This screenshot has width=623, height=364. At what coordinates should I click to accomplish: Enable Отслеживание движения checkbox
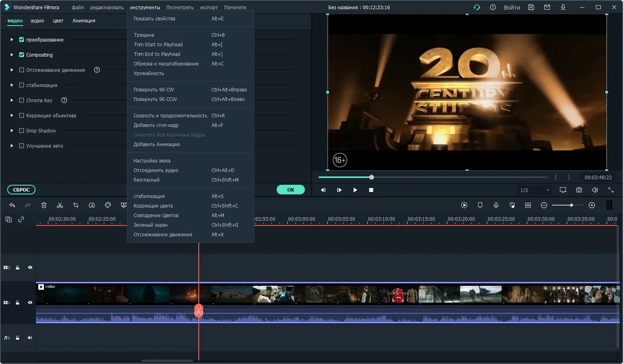(22, 70)
